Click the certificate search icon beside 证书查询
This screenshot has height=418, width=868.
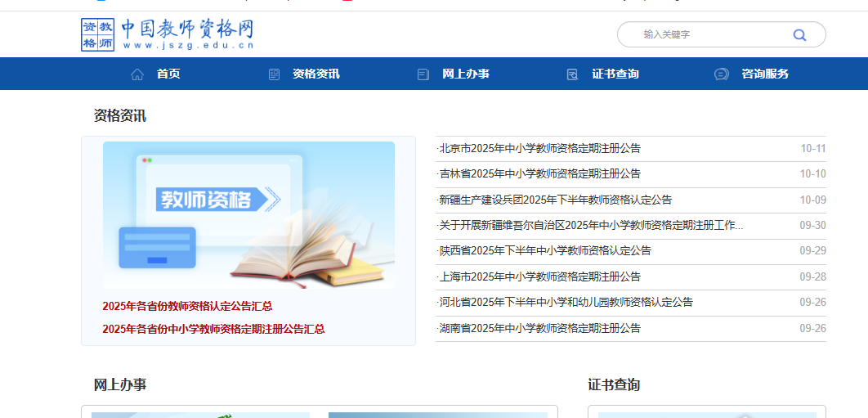pos(573,74)
